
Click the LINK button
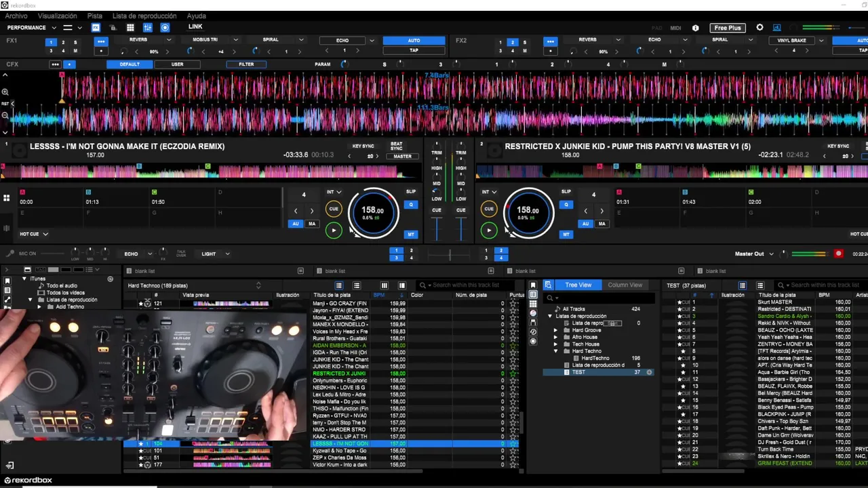click(195, 27)
